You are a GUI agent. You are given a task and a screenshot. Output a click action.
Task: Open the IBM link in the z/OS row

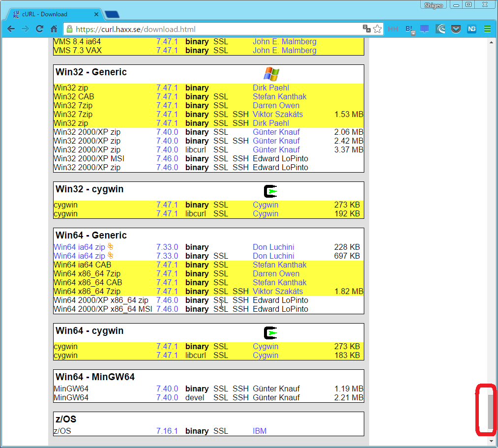pyautogui.click(x=260, y=431)
